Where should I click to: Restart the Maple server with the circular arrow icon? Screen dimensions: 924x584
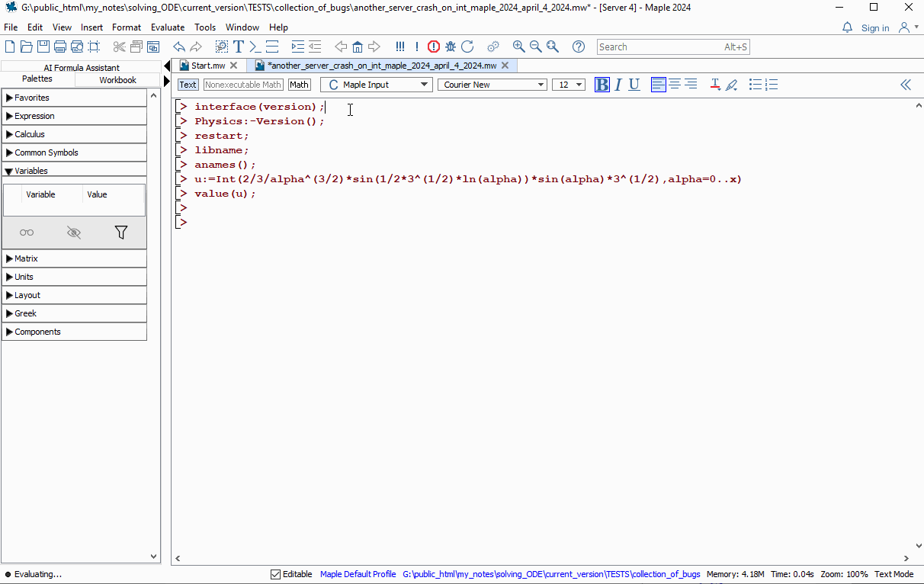pyautogui.click(x=467, y=47)
